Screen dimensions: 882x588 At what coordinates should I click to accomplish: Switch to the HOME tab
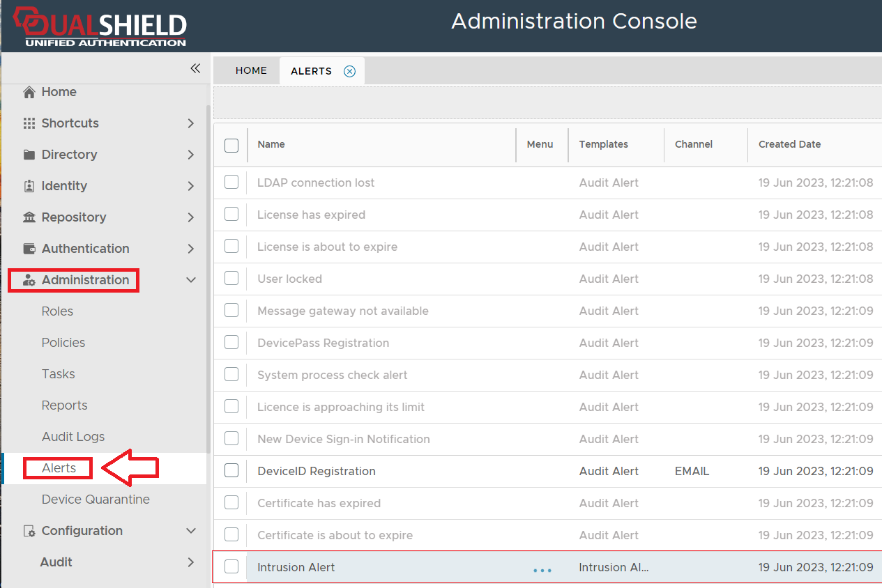pyautogui.click(x=251, y=70)
